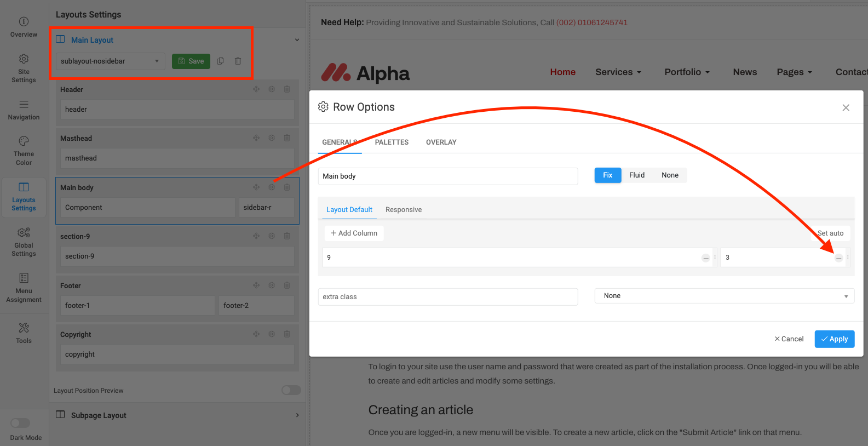This screenshot has width=868, height=446.
Task: Open settings gear for Masthead row
Action: (272, 138)
